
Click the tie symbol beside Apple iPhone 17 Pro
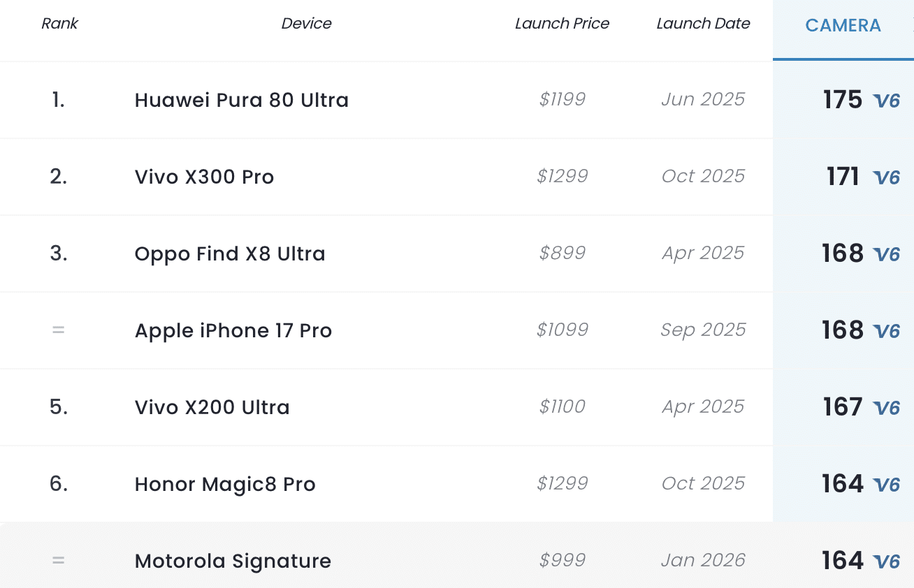point(58,330)
